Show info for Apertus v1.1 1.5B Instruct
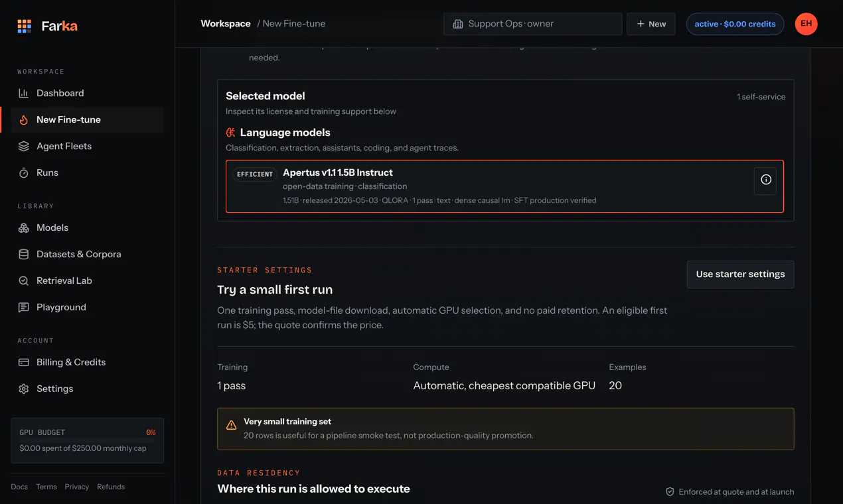Viewport: 843px width, 504px height. [765, 180]
